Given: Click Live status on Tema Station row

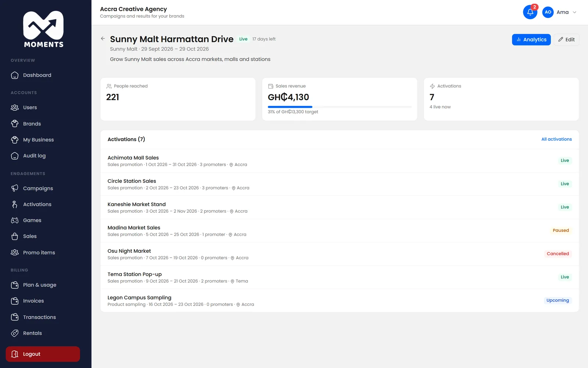Looking at the screenshot, I should [x=565, y=277].
